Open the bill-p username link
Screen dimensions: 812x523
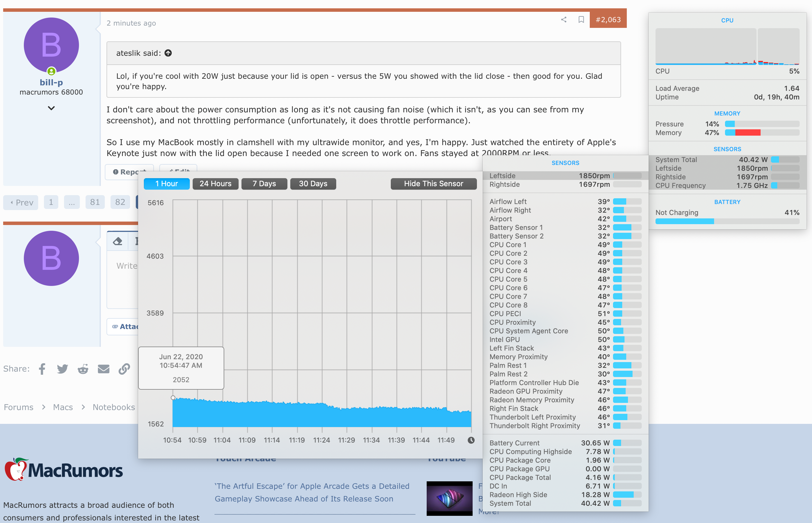(x=51, y=82)
